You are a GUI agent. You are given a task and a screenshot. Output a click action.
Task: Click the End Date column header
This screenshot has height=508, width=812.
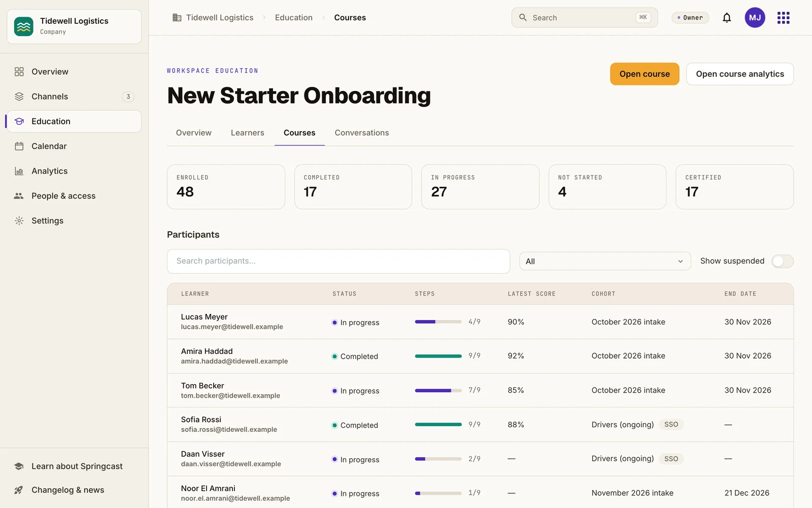click(740, 294)
